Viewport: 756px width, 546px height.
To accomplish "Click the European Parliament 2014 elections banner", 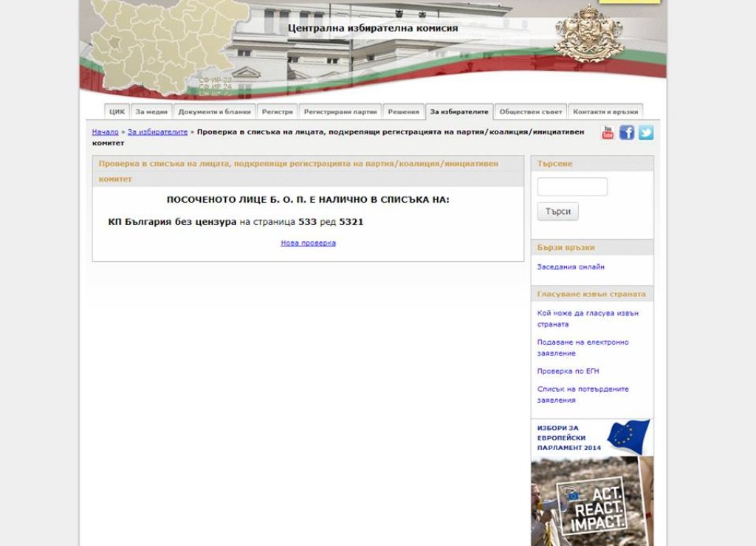I will [x=592, y=438].
